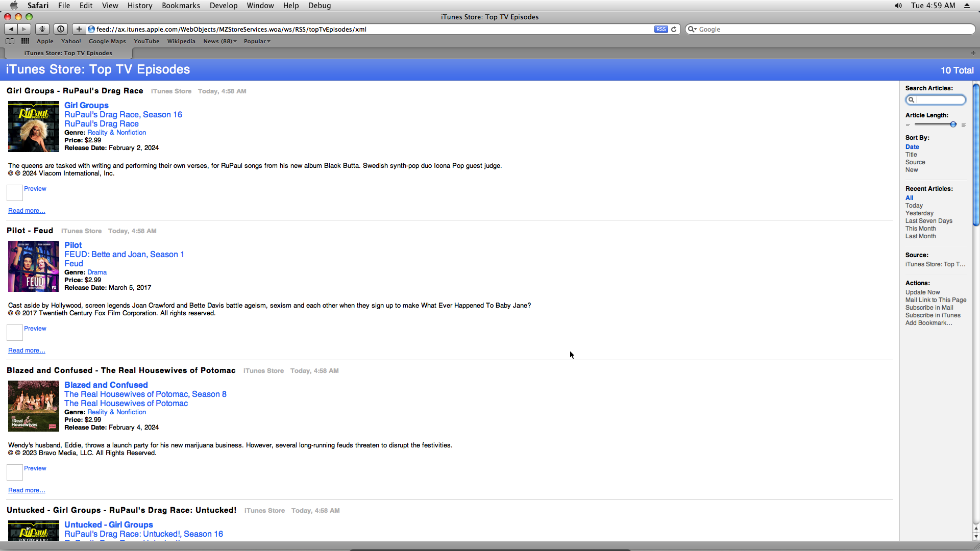Sort articles by New

click(912, 170)
